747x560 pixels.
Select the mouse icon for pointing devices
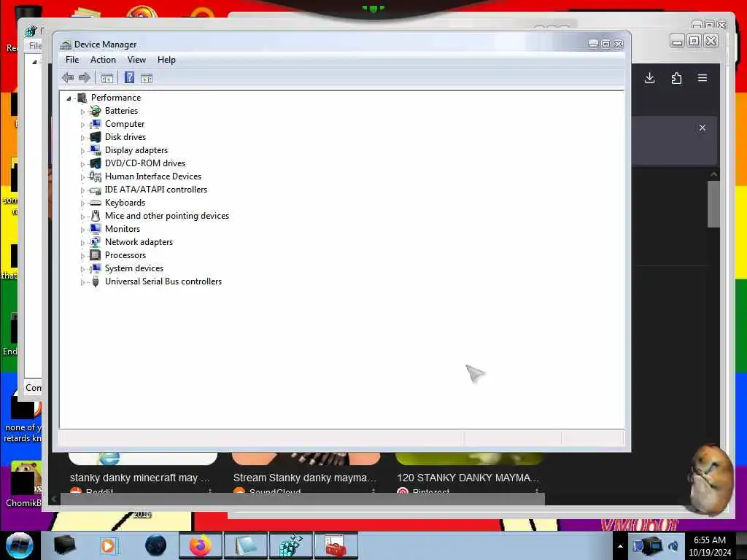tap(96, 216)
